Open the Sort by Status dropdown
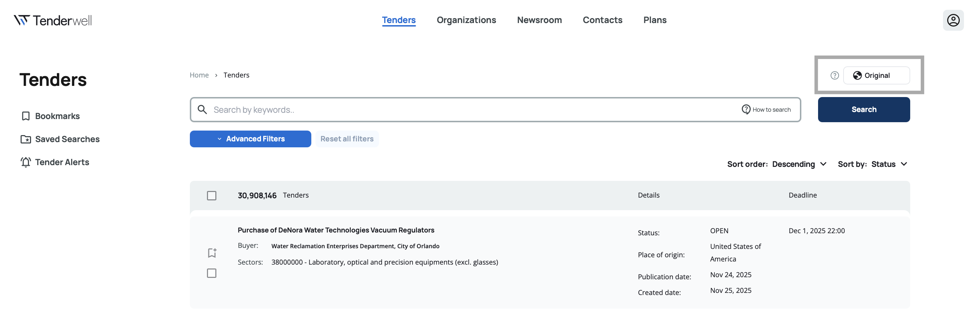Screen dimensions: 980x310 tap(889, 164)
